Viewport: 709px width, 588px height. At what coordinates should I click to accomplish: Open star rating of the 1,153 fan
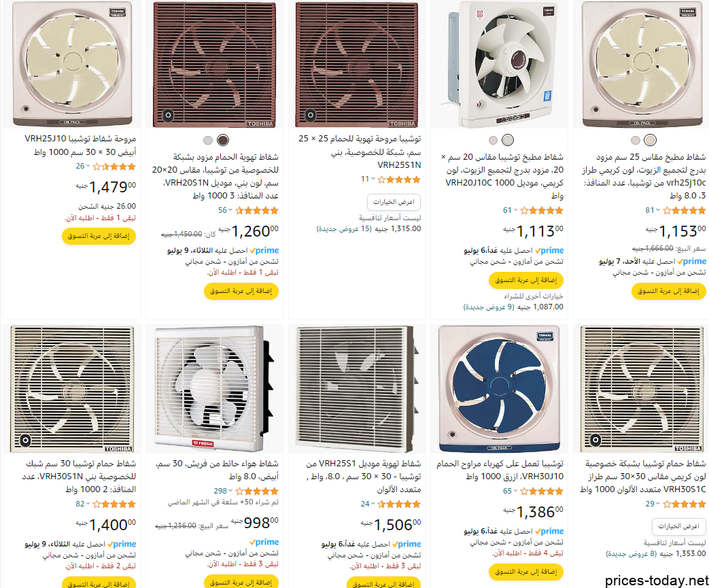pos(684,210)
